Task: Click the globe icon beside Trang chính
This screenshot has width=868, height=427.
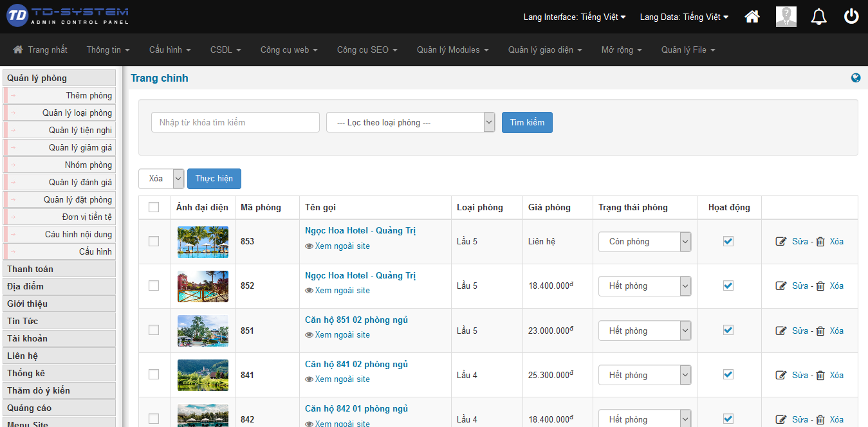Action: click(855, 78)
